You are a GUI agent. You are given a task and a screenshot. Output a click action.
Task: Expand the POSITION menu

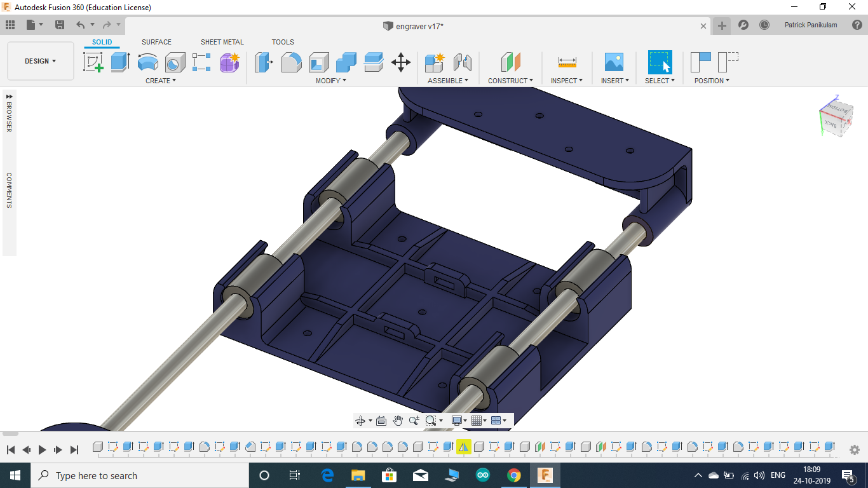(x=712, y=81)
